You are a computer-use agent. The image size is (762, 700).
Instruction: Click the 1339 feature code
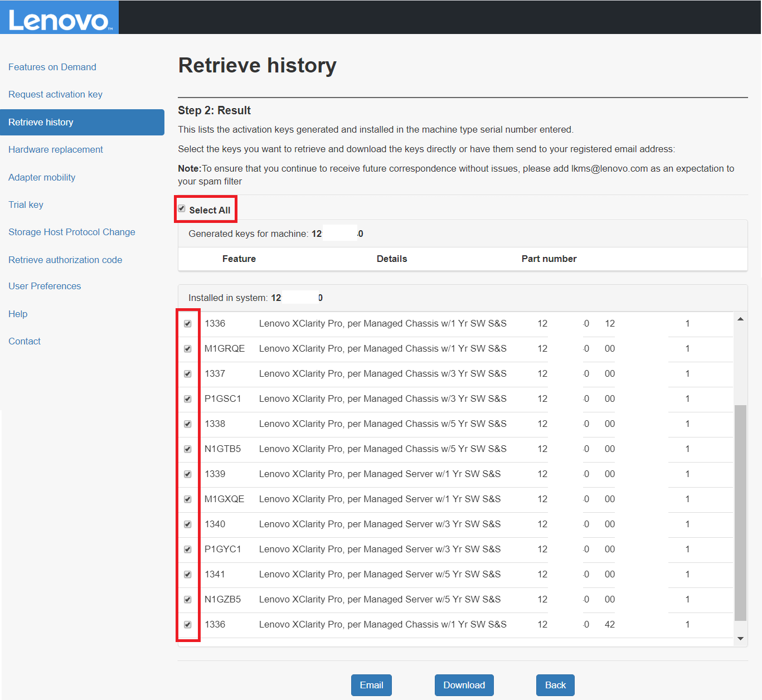coord(215,474)
